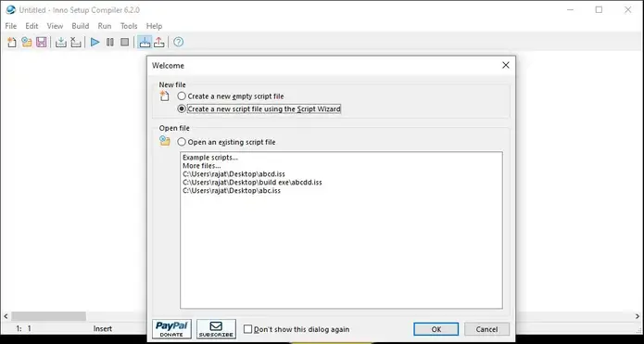Image resolution: width=644 pixels, height=344 pixels.
Task: Click the PayPal Donate button
Action: pyautogui.click(x=171, y=329)
